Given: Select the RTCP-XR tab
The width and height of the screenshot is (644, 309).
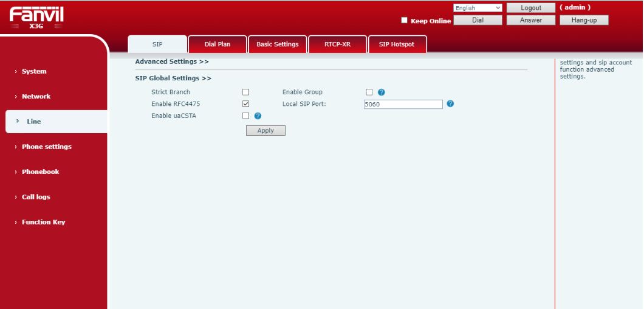Looking at the screenshot, I should (337, 44).
